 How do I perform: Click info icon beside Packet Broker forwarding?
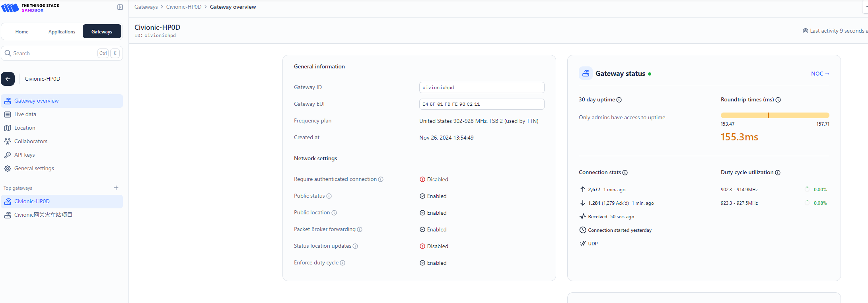point(360,229)
